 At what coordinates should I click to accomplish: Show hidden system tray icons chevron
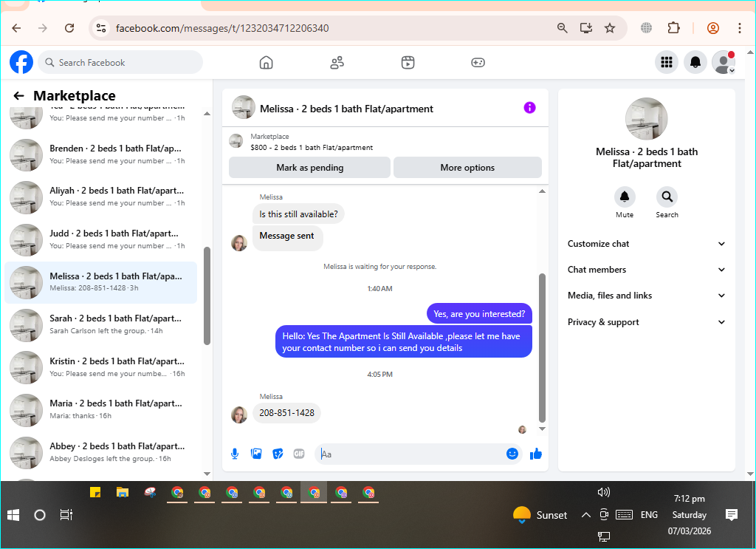click(585, 515)
